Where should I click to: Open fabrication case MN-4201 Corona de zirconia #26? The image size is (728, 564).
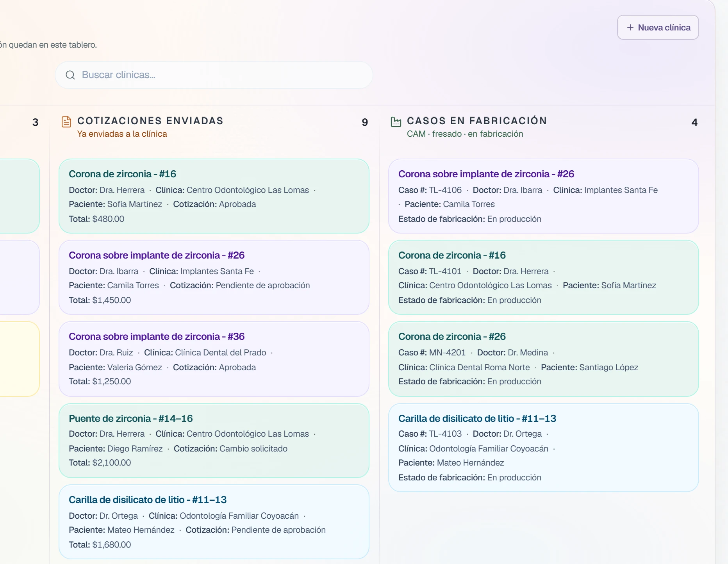tap(543, 359)
